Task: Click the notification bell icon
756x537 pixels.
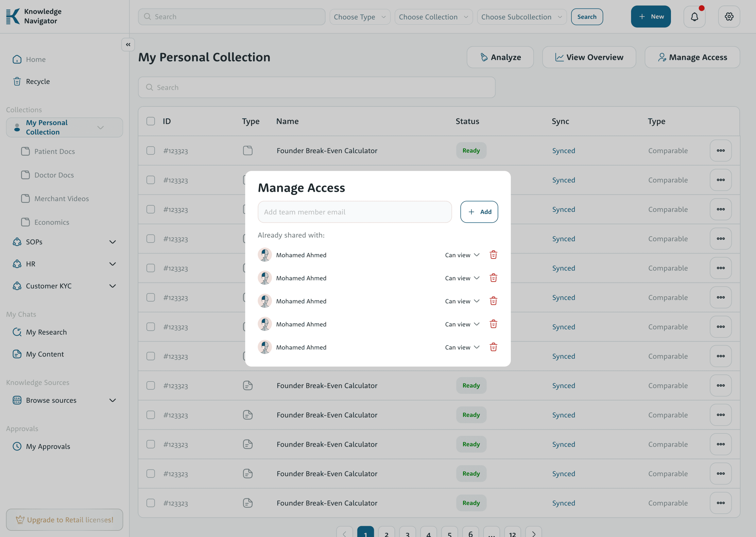Action: coord(694,17)
